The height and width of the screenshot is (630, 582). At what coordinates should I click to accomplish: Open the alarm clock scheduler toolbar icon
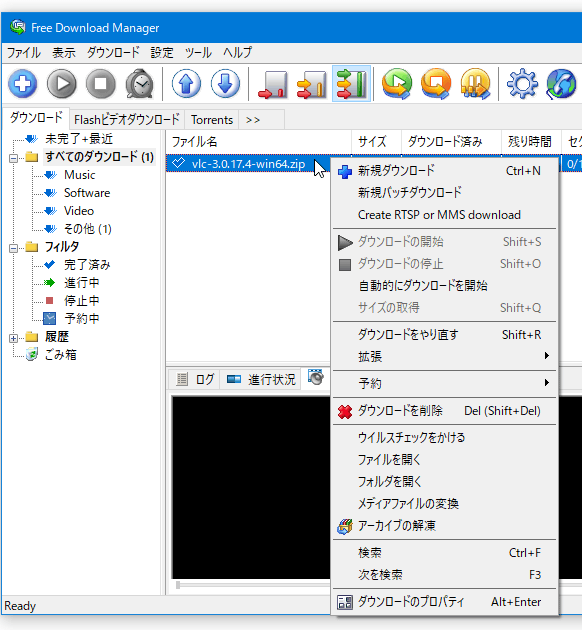coord(139,84)
